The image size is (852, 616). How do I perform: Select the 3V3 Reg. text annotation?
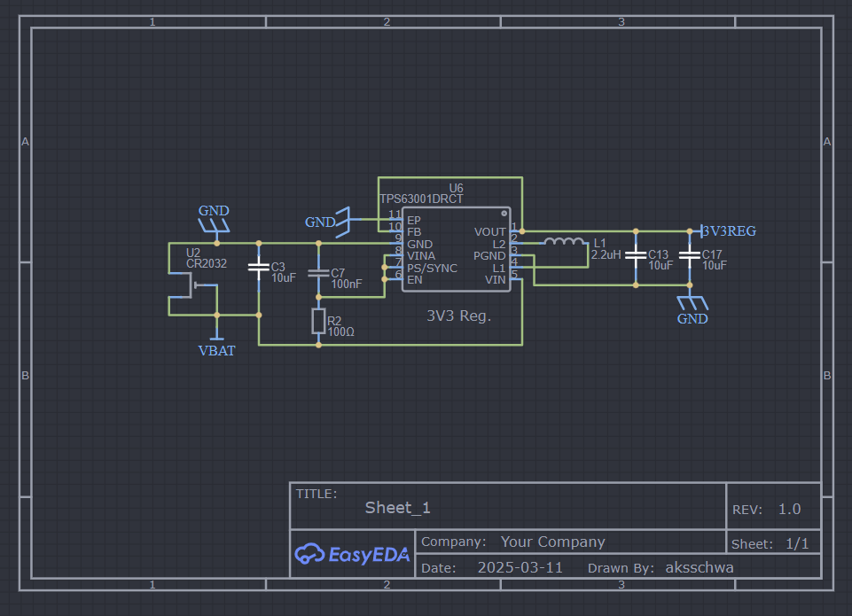[458, 316]
